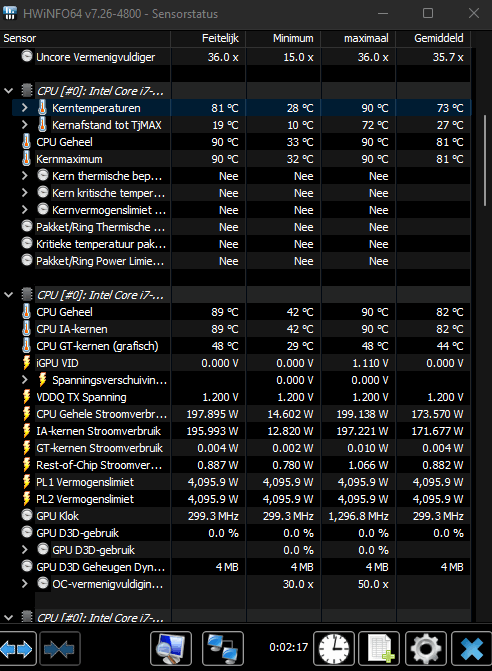The height and width of the screenshot is (671, 492).
Task: Click the Minimum column header
Action: tap(283, 38)
